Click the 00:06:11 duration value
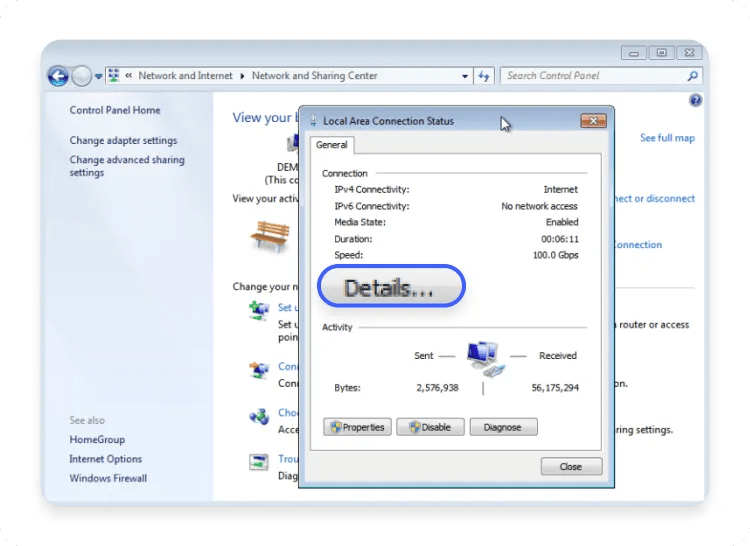 (560, 239)
